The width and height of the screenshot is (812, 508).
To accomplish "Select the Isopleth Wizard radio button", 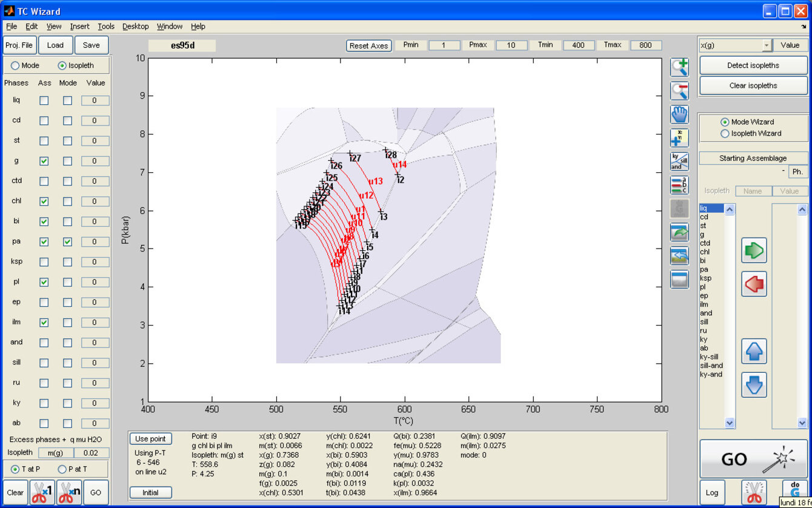I will 725,133.
